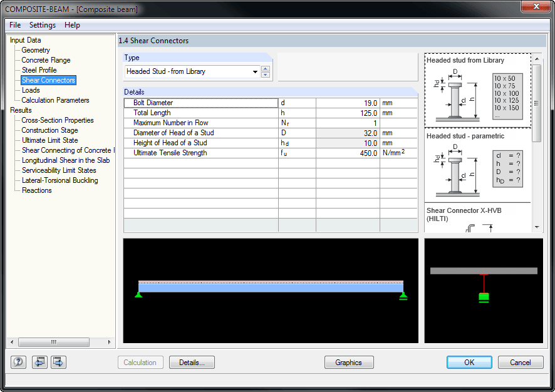Select Shear Connectors tree item
The height and width of the screenshot is (392, 555).
coord(48,80)
